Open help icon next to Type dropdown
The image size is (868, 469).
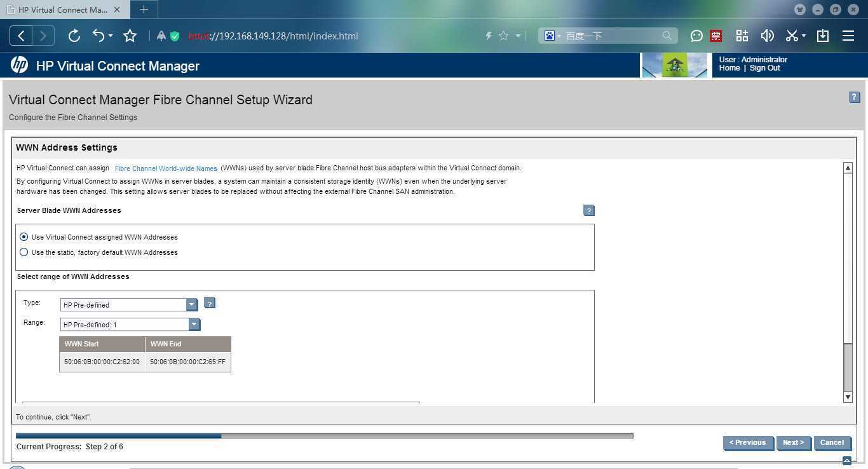(x=209, y=303)
